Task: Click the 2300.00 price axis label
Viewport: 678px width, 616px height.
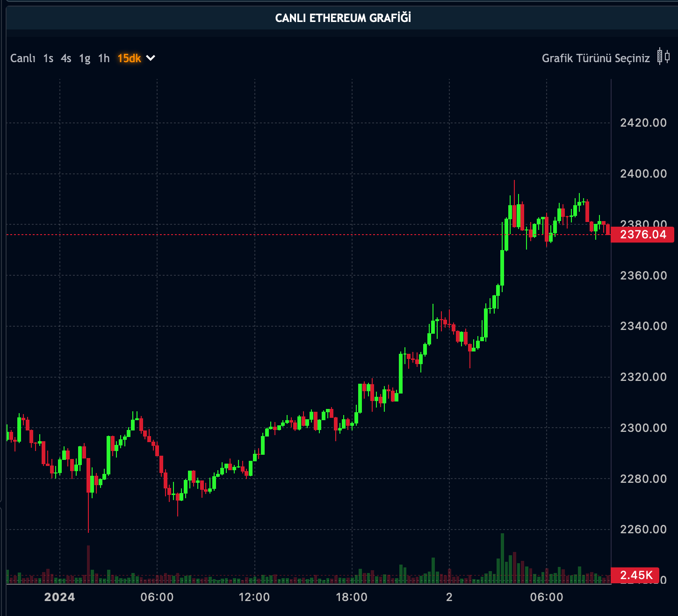Action: tap(643, 428)
